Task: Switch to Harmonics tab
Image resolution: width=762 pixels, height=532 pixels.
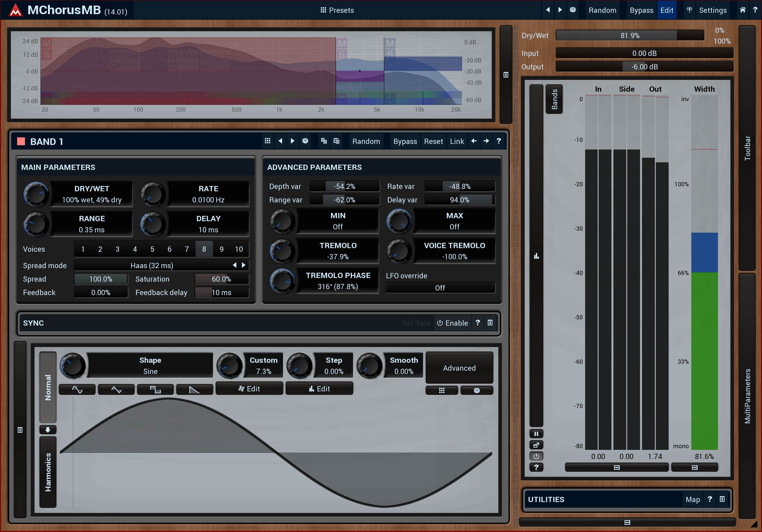Action: tap(48, 472)
